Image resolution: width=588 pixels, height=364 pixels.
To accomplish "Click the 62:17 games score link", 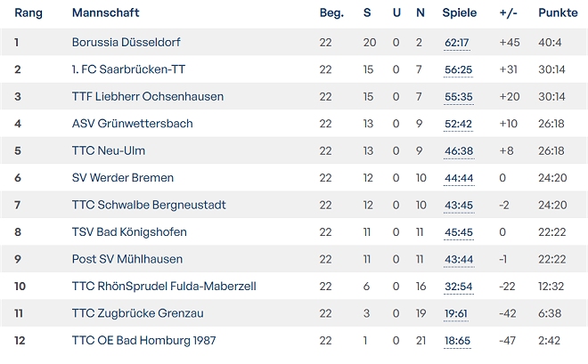I will pos(457,43).
